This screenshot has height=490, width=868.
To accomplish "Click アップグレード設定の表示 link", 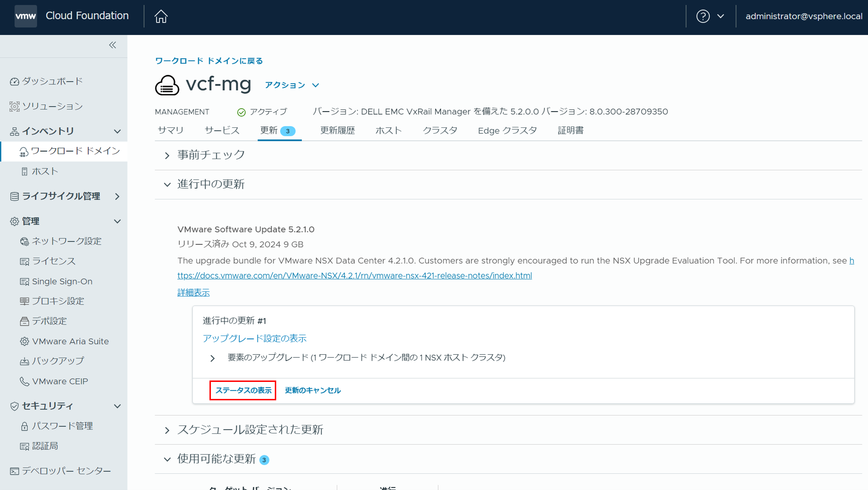I will [x=254, y=338].
